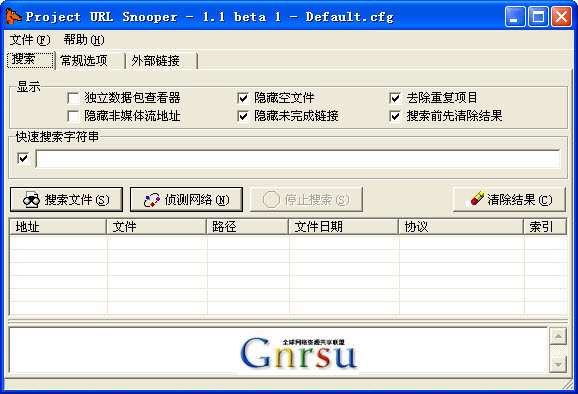Screen dimensions: 578x394
Task: Click the network icon on 侦测网络 button
Action: click(x=152, y=200)
